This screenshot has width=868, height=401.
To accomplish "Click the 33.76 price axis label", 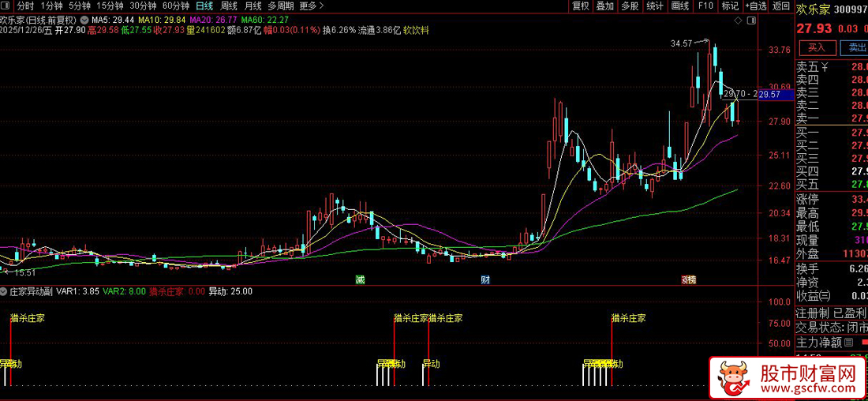I will coord(780,50).
